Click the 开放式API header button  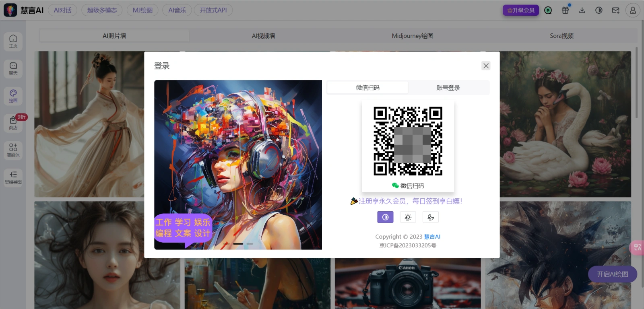pos(213,10)
